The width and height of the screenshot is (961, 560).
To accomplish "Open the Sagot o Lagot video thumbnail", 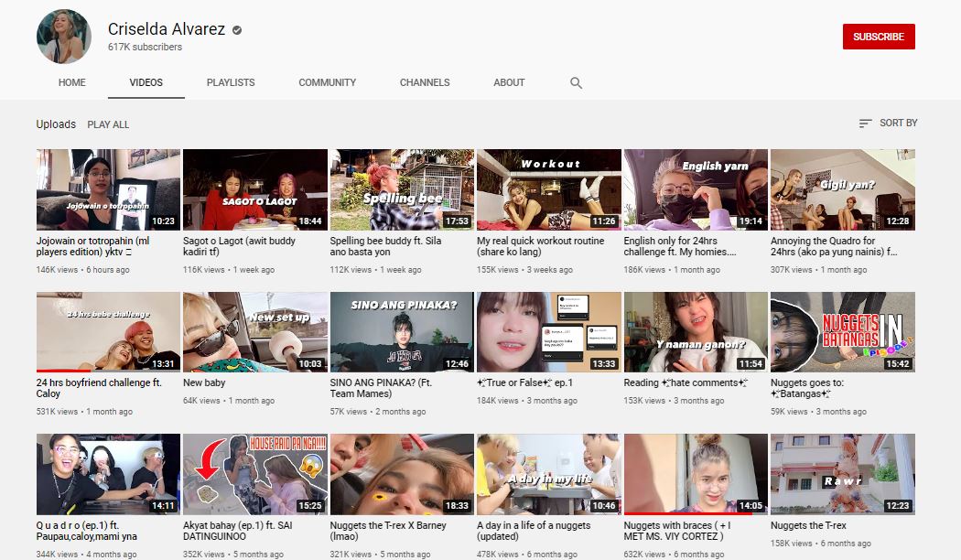I will (x=255, y=190).
